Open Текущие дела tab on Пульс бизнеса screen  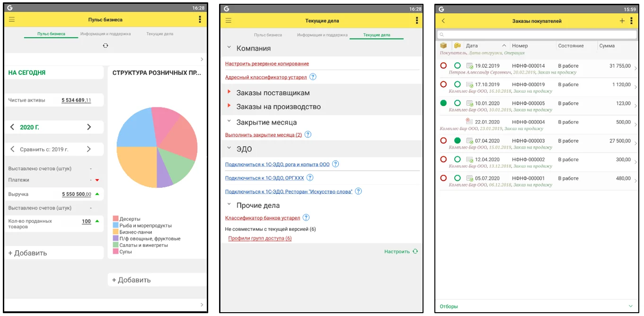[159, 34]
